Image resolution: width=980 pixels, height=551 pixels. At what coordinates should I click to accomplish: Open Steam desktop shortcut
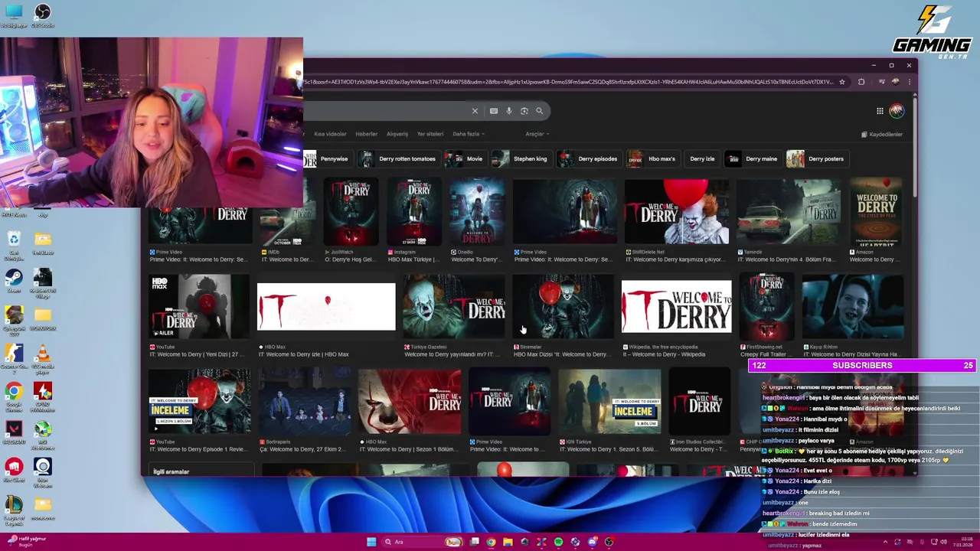pos(14,279)
